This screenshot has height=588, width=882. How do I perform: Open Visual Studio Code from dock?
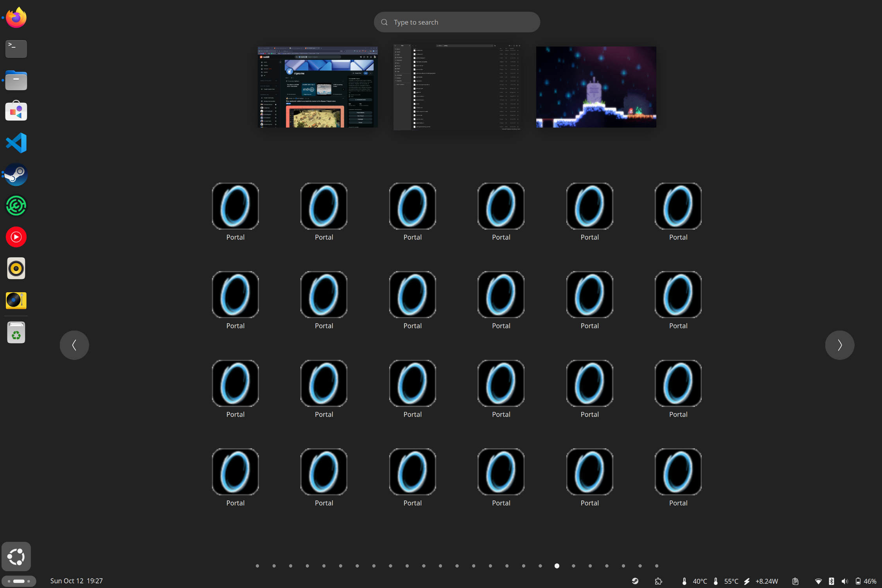[x=16, y=143]
